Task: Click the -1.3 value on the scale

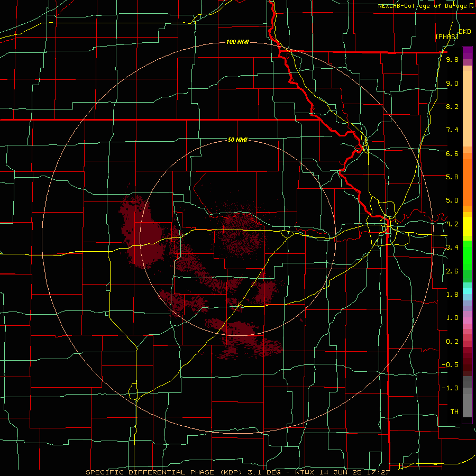Action: [x=450, y=388]
